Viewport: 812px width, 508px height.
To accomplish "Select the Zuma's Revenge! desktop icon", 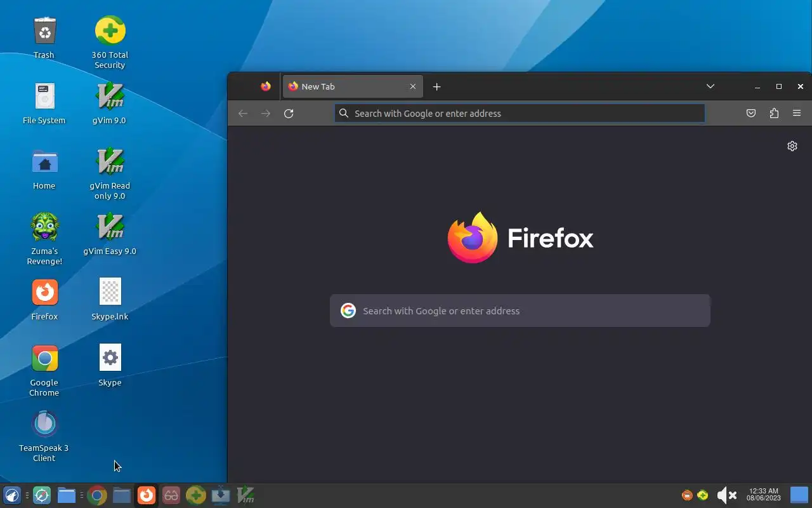I will 44,239.
